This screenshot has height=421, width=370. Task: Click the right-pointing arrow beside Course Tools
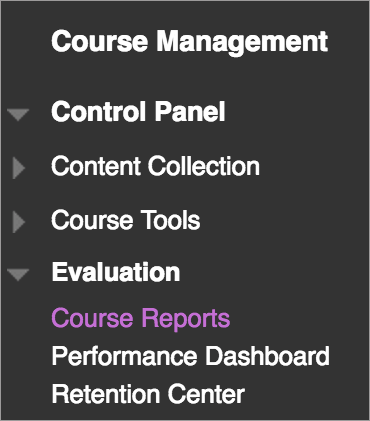pos(19,222)
